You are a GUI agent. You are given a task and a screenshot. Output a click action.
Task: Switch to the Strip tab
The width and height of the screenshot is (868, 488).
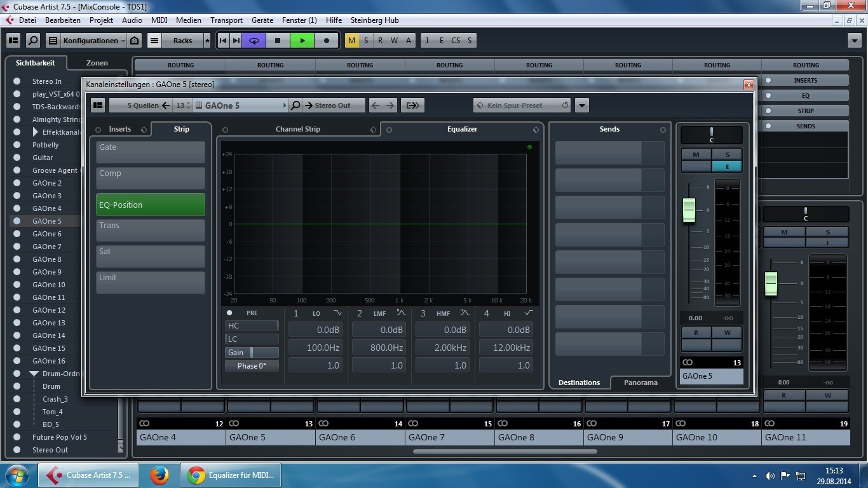click(x=182, y=129)
